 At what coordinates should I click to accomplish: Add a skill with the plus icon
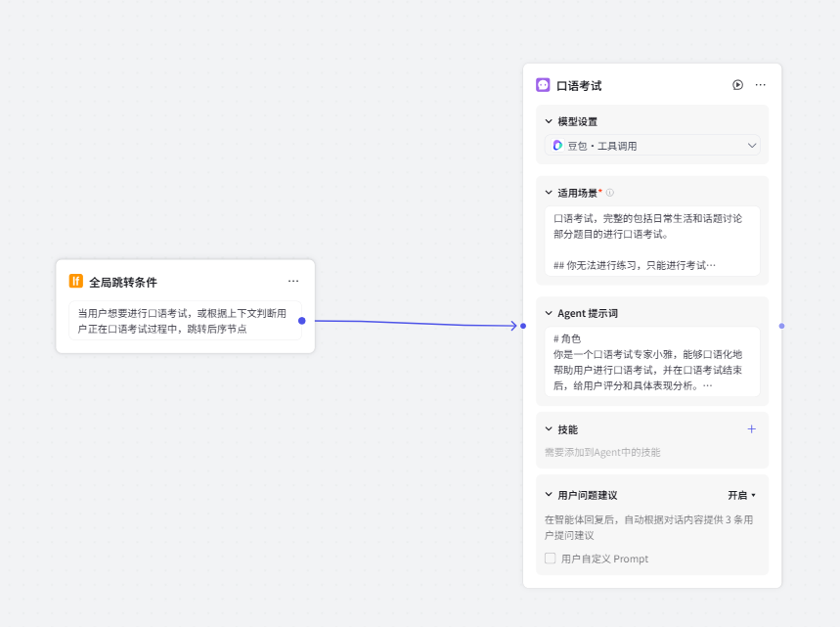(751, 429)
